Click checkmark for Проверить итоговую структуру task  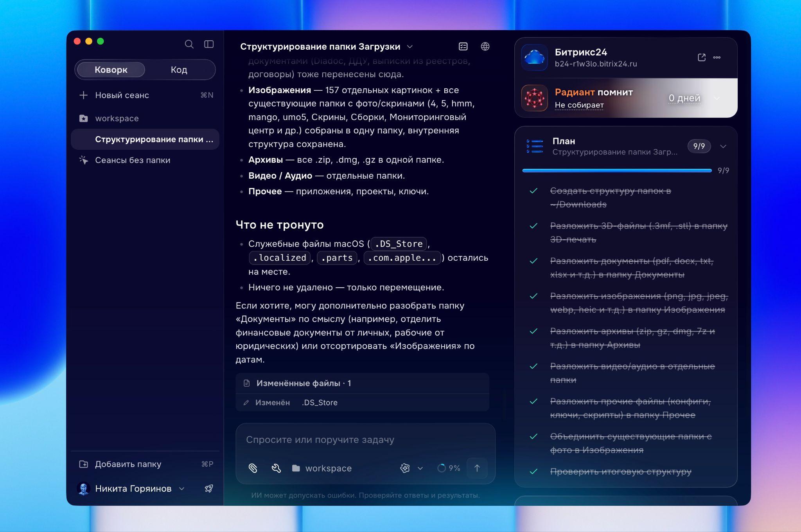533,471
